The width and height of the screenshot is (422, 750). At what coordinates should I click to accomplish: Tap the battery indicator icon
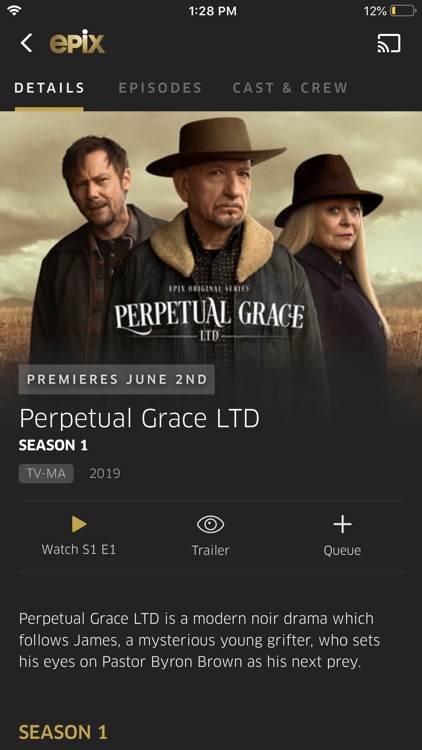point(402,11)
